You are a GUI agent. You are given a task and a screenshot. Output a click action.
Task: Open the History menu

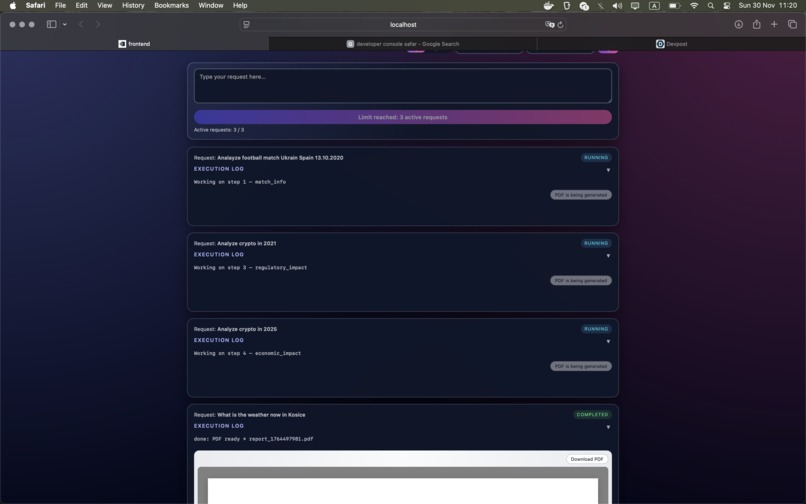coord(133,6)
